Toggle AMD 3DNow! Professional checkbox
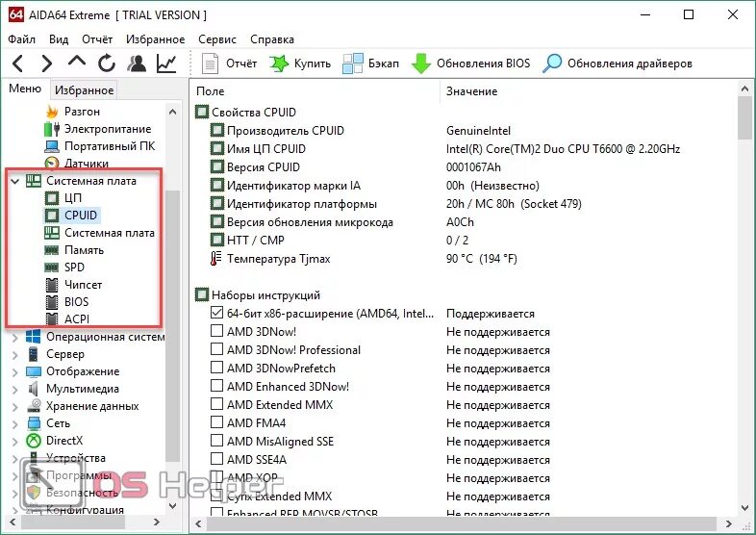This screenshot has width=756, height=535. (x=217, y=349)
